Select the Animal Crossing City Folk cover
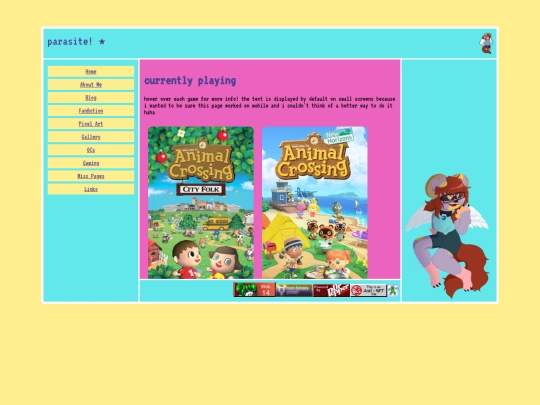Screen dimensions: 540x405 coord(201,202)
